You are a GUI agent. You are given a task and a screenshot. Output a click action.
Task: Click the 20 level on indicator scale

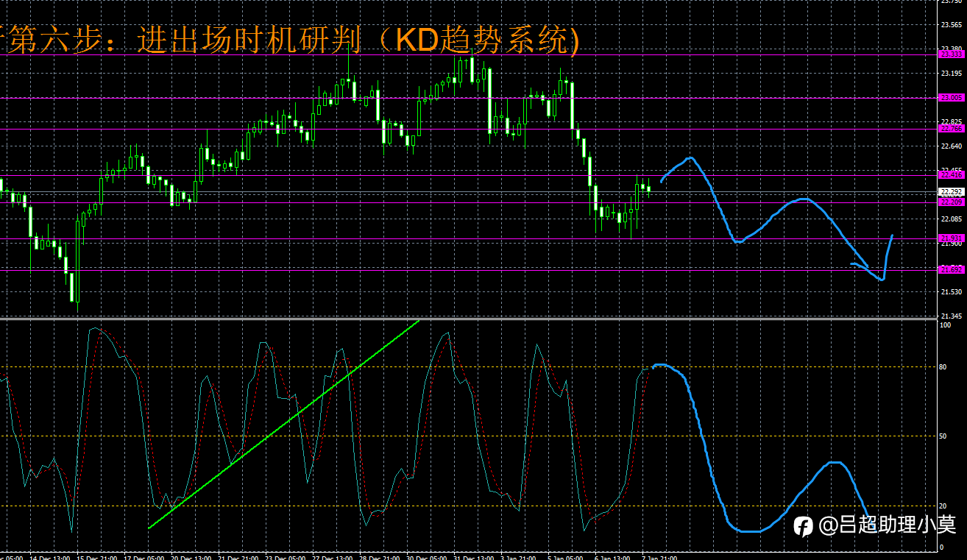pos(943,506)
